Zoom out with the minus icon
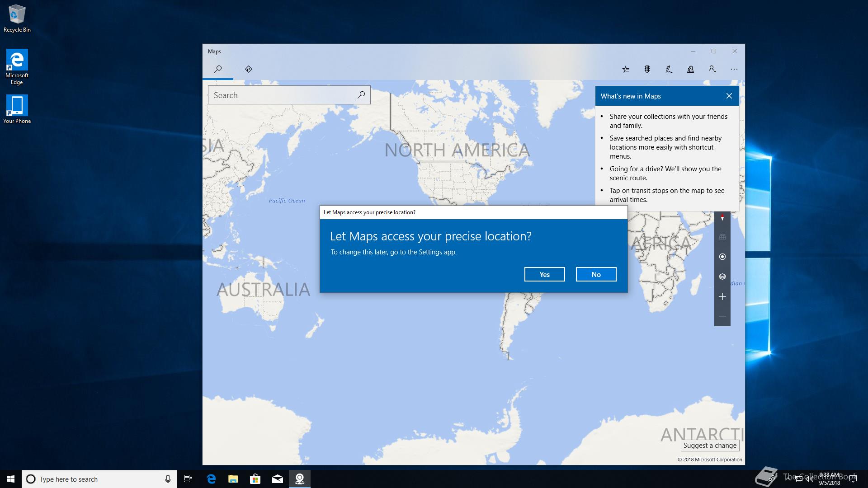 [x=722, y=316]
